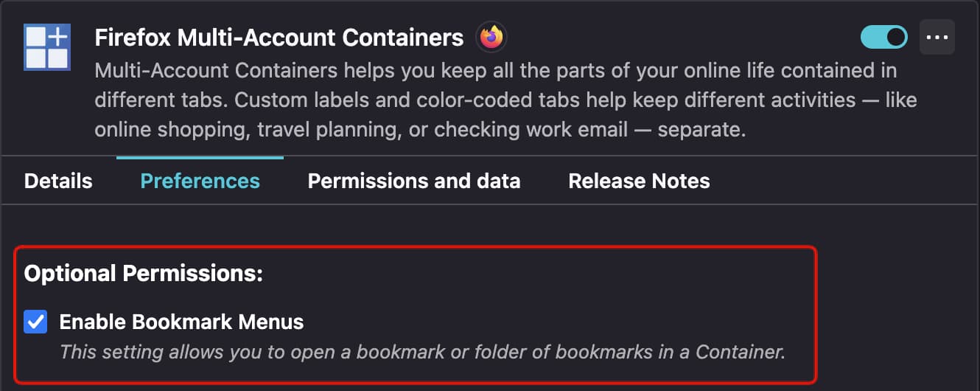This screenshot has width=980, height=391.
Task: Click the blue underline above Preferences
Action: click(200, 157)
